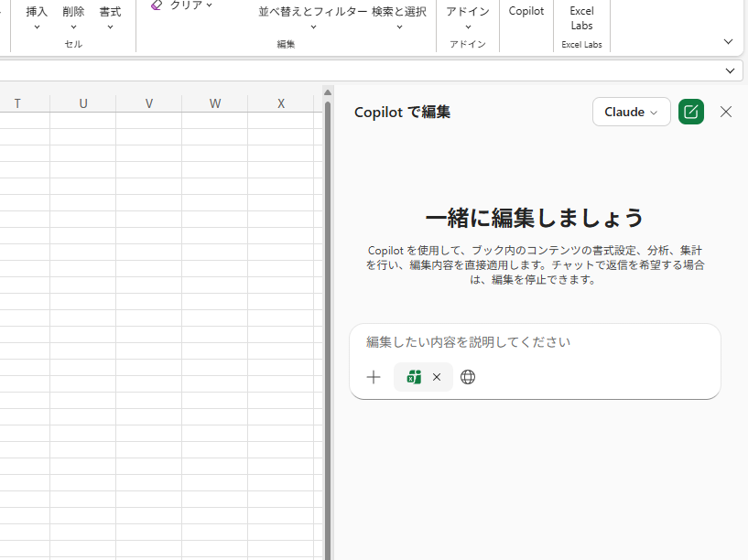The width and height of the screenshot is (748, 560).
Task: Click the Copilot ribbon button
Action: click(x=526, y=12)
